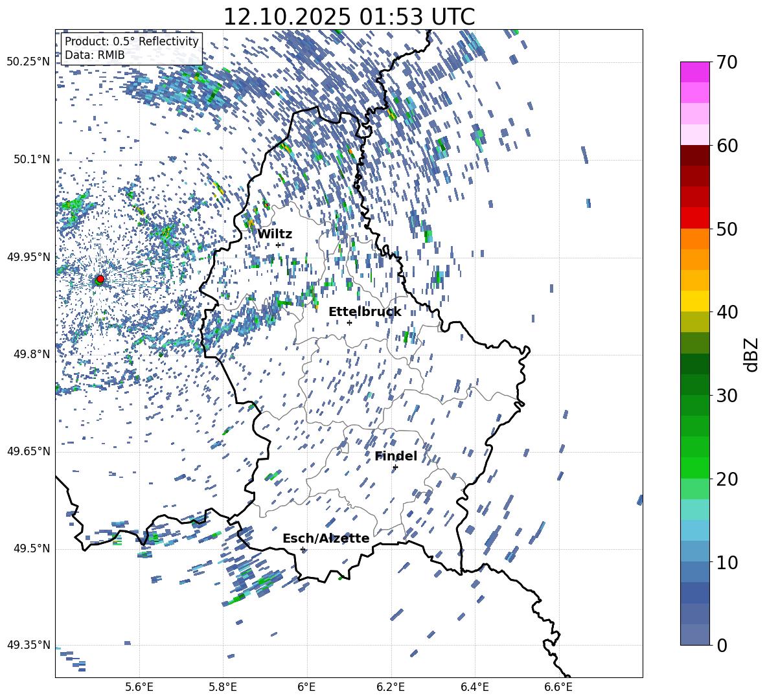The image size is (767, 700).
Task: Select the Findel city label
Action: tap(396, 457)
